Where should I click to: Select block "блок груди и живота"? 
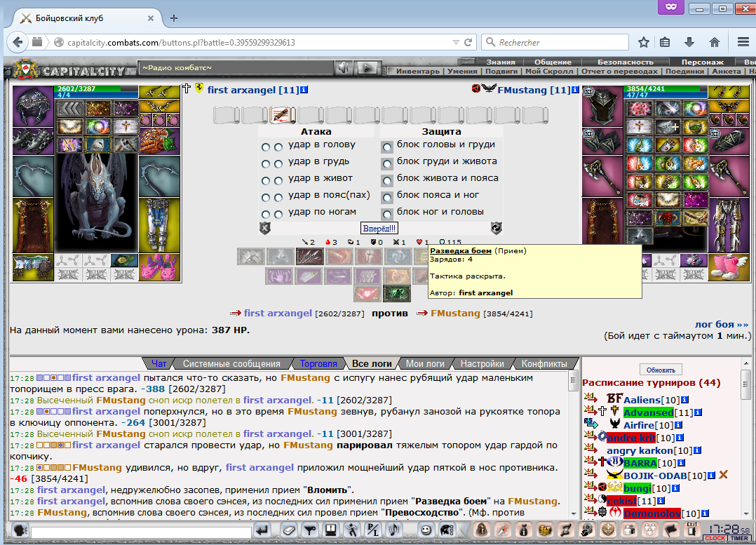pos(386,163)
